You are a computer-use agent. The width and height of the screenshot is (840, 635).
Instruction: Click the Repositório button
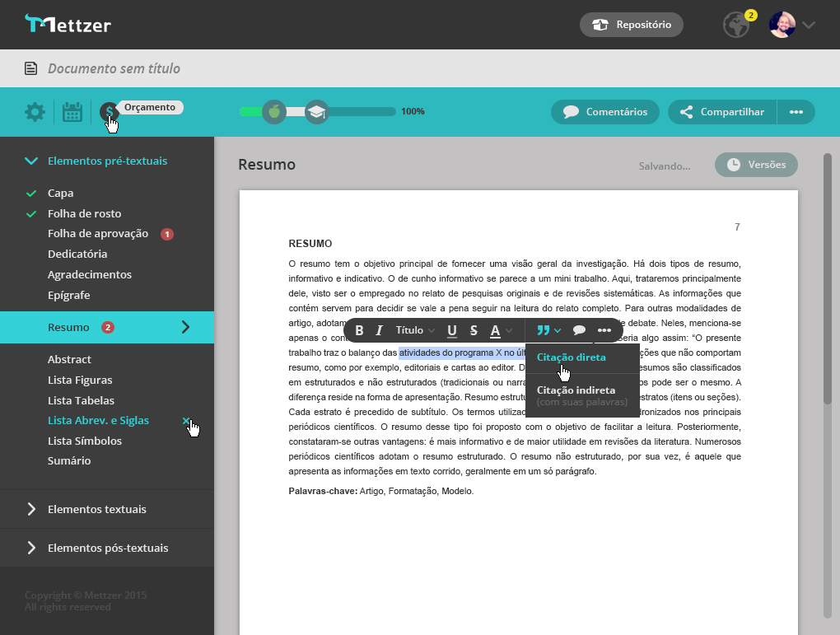(631, 25)
